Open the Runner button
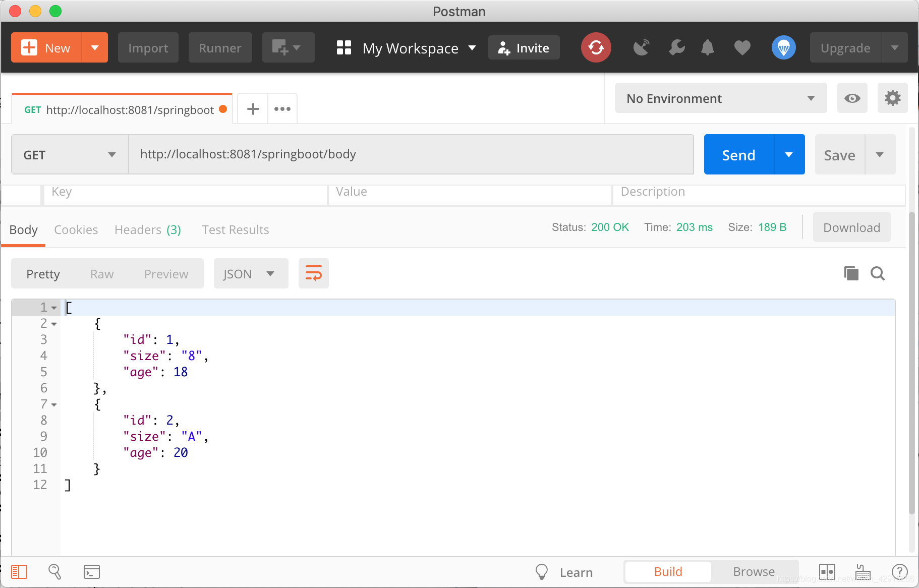This screenshot has height=588, width=919. pyautogui.click(x=220, y=48)
